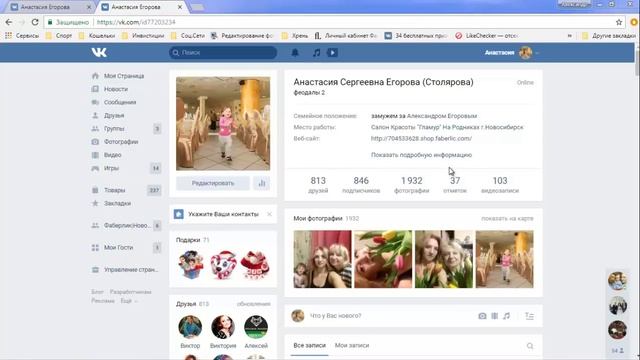
Task: Open the Apps grid icon in bookmarks bar
Action: click(x=8, y=36)
